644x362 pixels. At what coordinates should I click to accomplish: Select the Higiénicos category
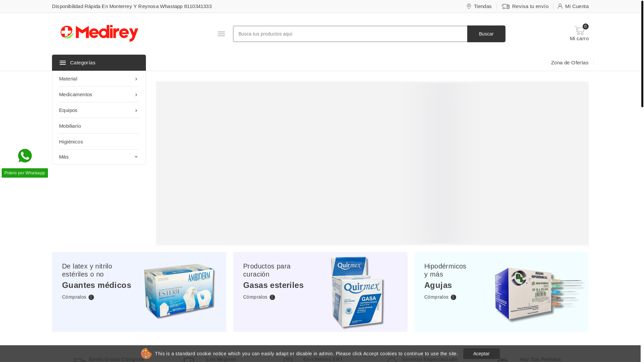pos(99,142)
